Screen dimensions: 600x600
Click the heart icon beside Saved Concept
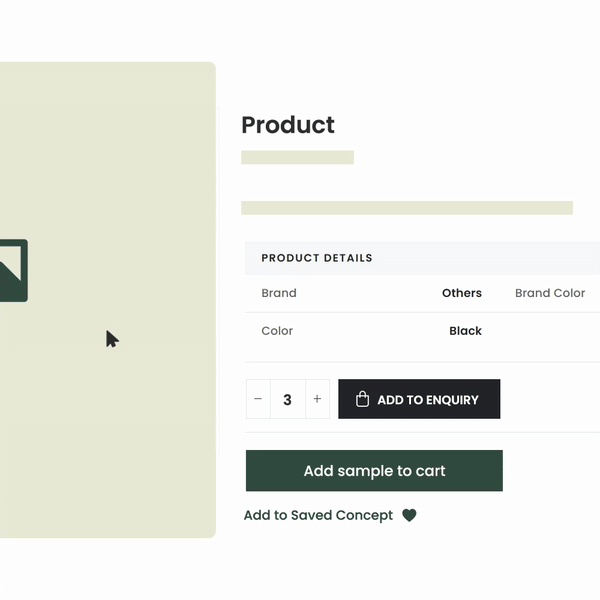pyautogui.click(x=409, y=515)
